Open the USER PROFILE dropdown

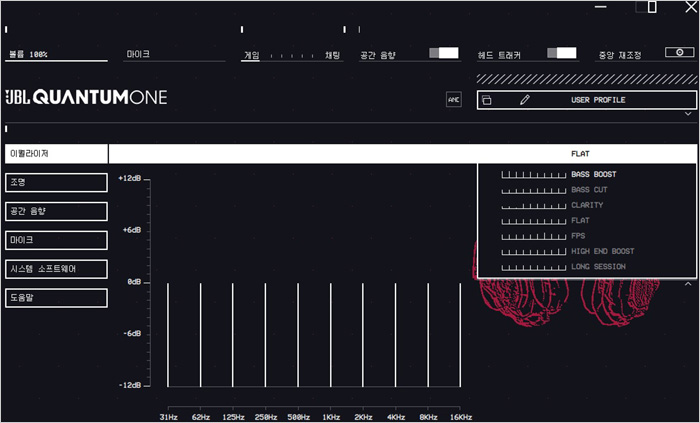tap(587, 100)
